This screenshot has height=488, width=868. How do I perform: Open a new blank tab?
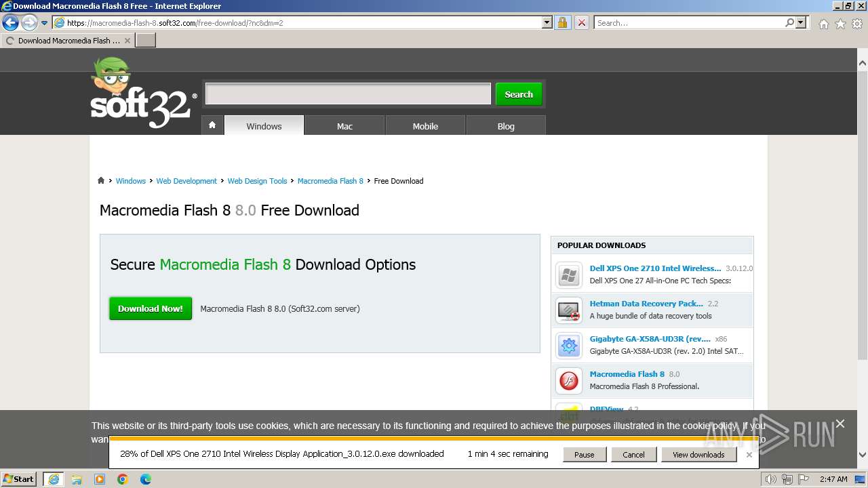[146, 41]
